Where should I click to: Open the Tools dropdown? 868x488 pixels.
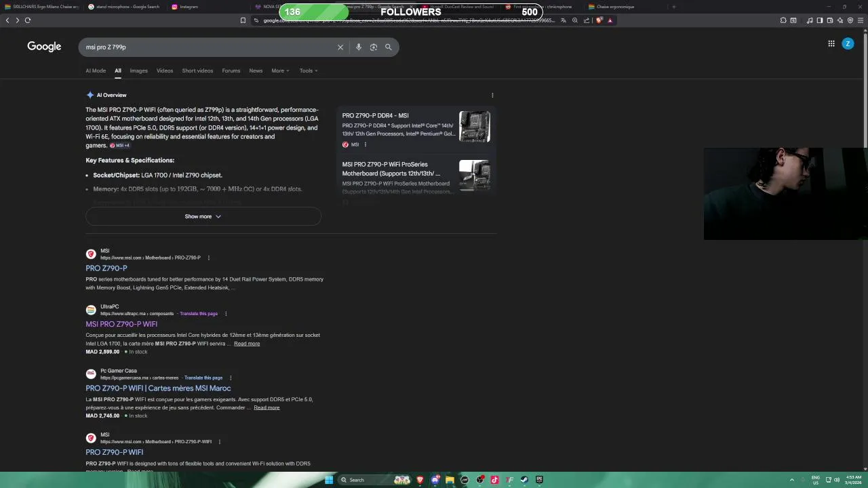309,70
